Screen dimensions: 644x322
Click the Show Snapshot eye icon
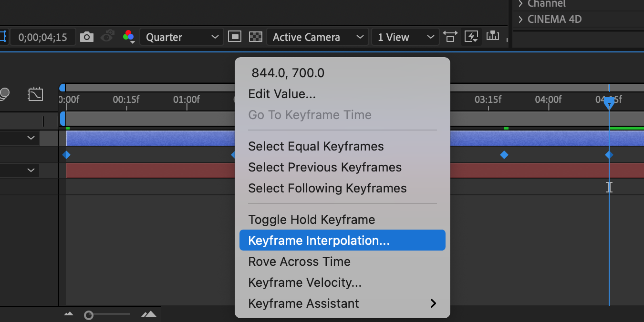coord(108,37)
